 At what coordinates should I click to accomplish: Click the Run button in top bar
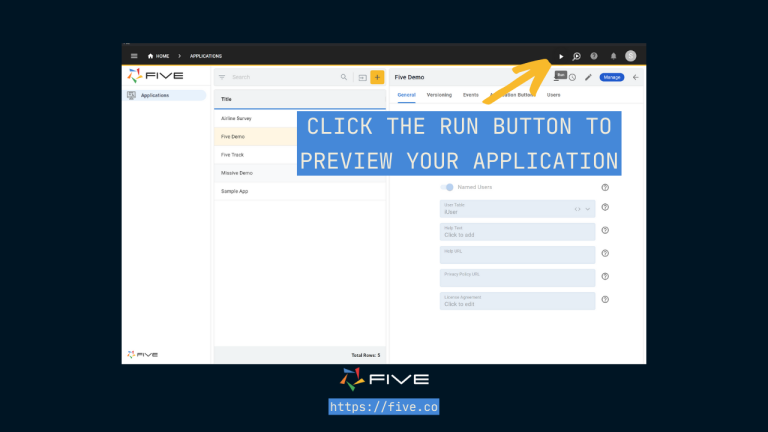(561, 56)
